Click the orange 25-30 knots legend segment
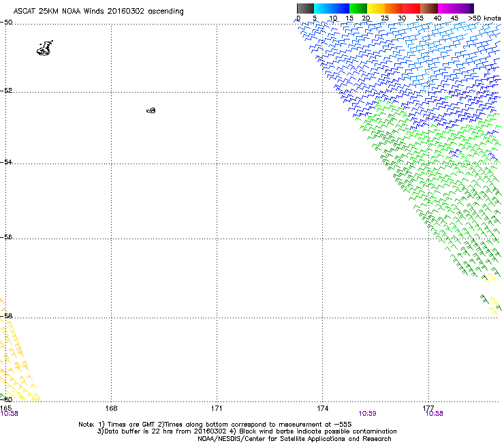The width and height of the screenshot is (504, 443). (394, 8)
